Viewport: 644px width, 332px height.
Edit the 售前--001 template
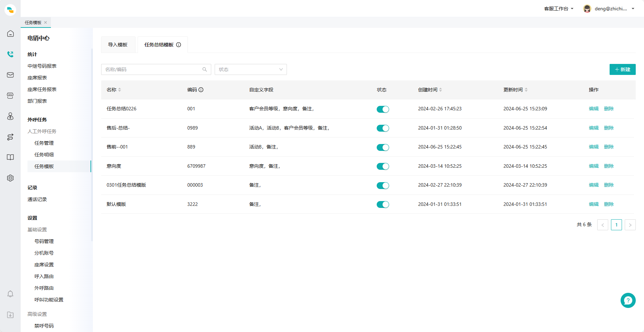(594, 147)
